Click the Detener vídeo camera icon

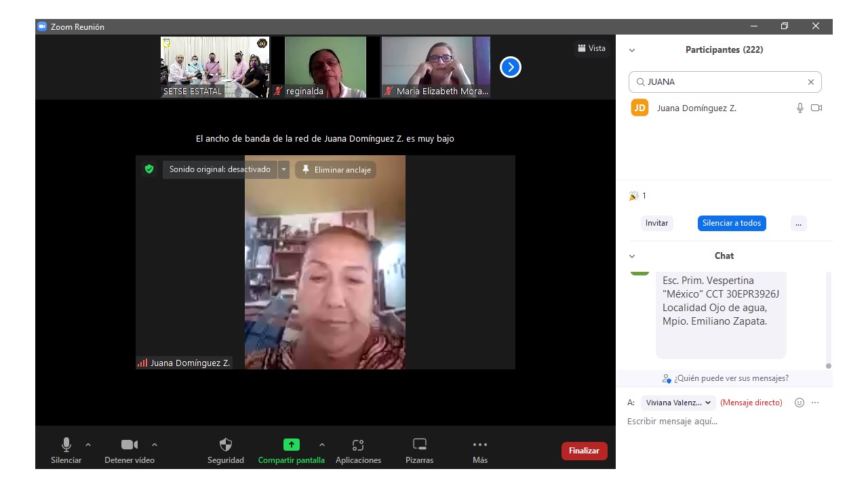(130, 445)
